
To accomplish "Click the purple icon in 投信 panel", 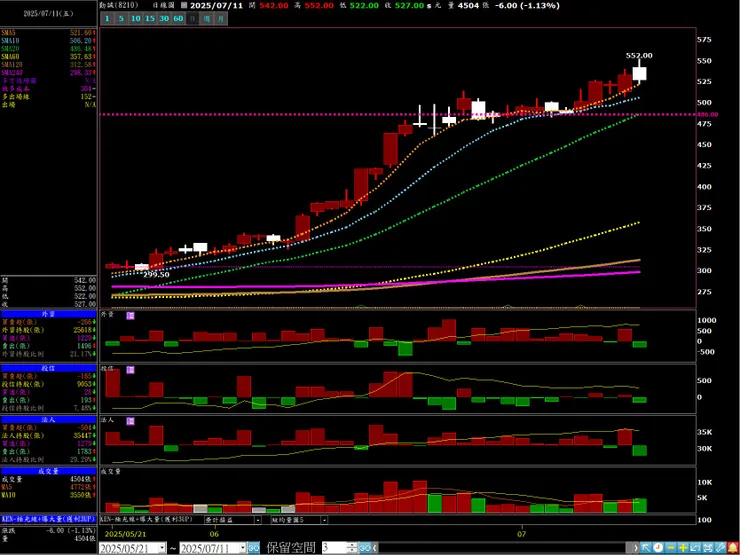I will [131, 370].
